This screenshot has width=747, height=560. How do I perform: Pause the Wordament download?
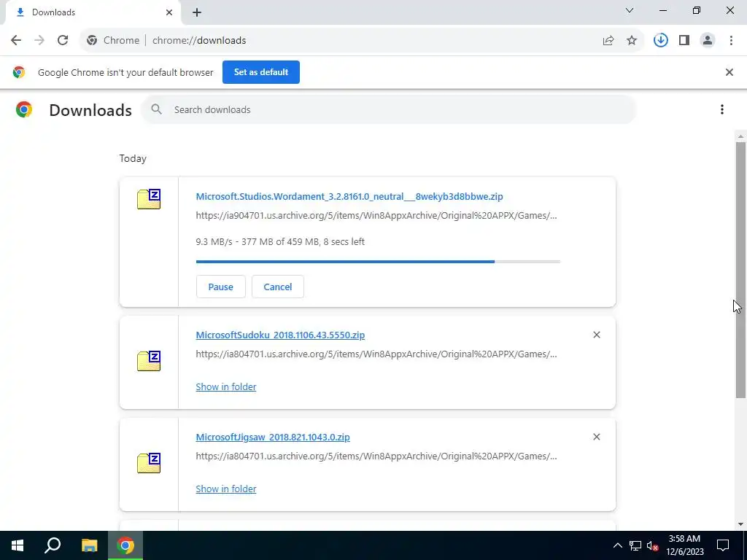[x=220, y=287]
